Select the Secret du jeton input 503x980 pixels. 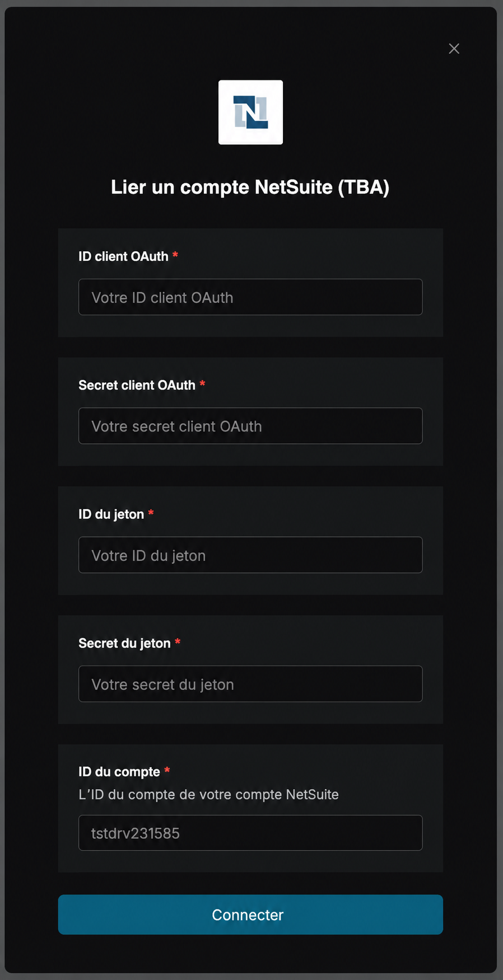(x=250, y=684)
